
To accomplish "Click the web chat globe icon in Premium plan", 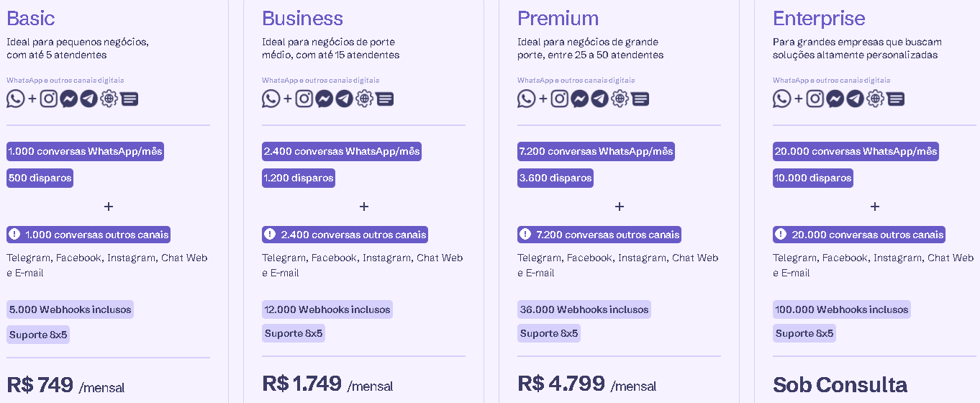I will click(x=620, y=99).
